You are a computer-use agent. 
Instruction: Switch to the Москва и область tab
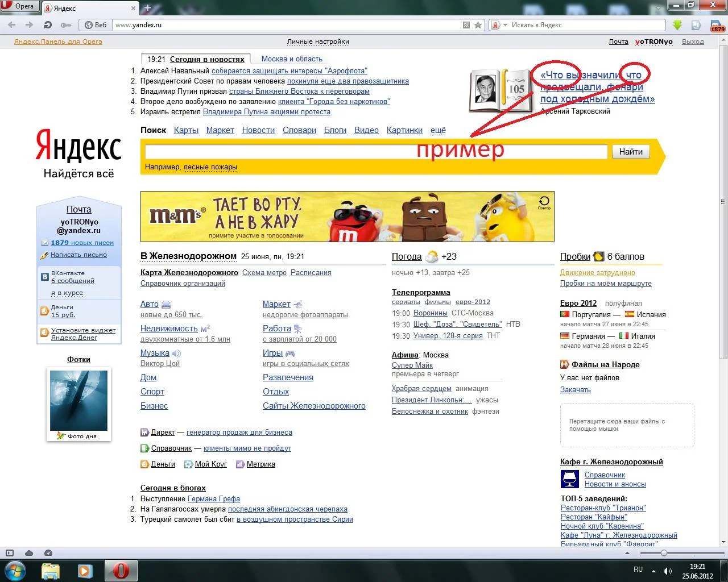coord(292,59)
